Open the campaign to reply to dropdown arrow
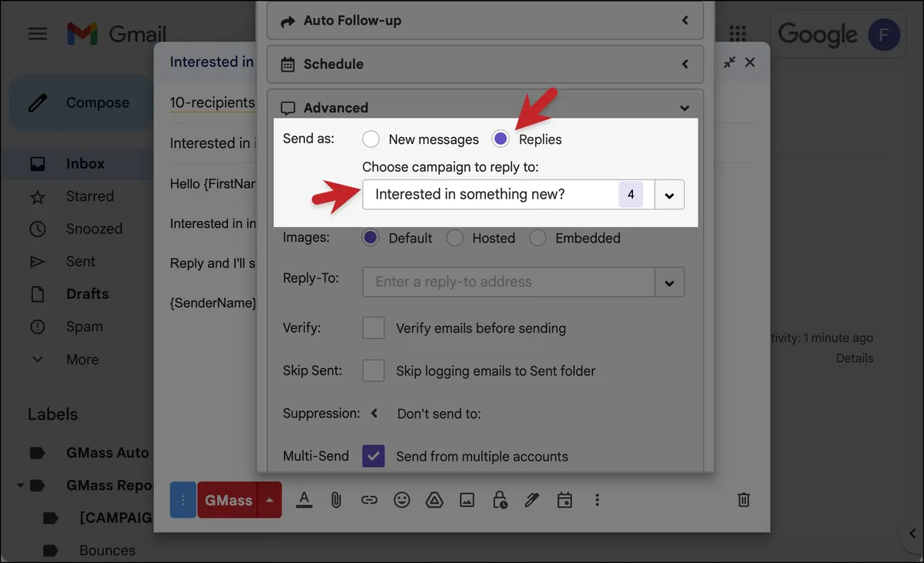Viewport: 924px width, 563px height. (x=669, y=195)
